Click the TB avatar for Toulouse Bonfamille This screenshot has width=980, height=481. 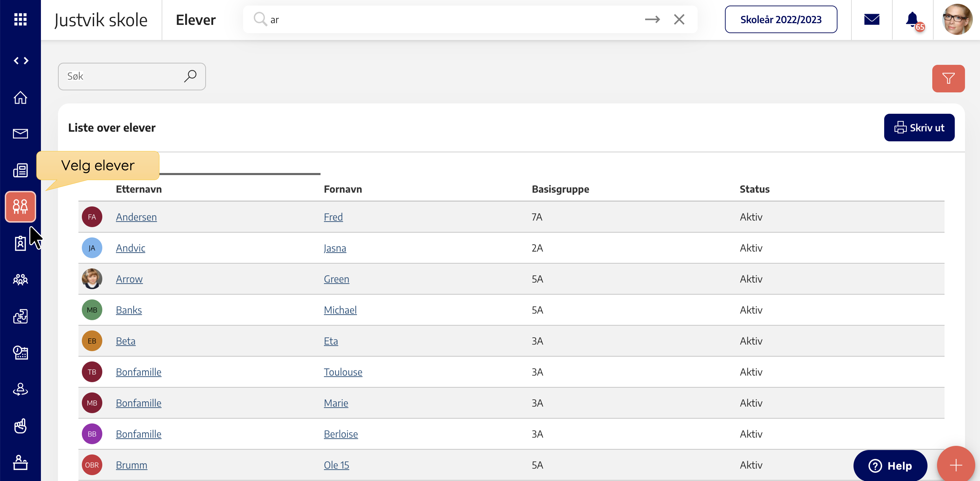coord(92,372)
